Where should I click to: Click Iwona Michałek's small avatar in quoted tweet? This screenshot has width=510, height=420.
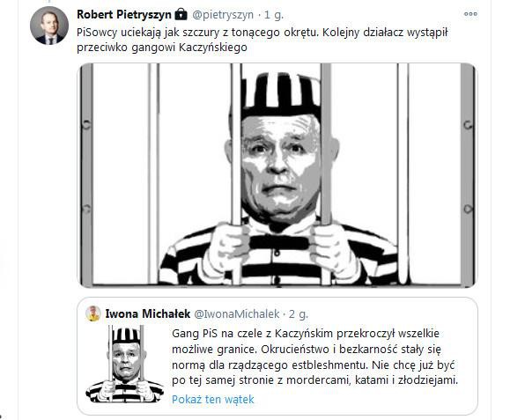click(x=93, y=313)
